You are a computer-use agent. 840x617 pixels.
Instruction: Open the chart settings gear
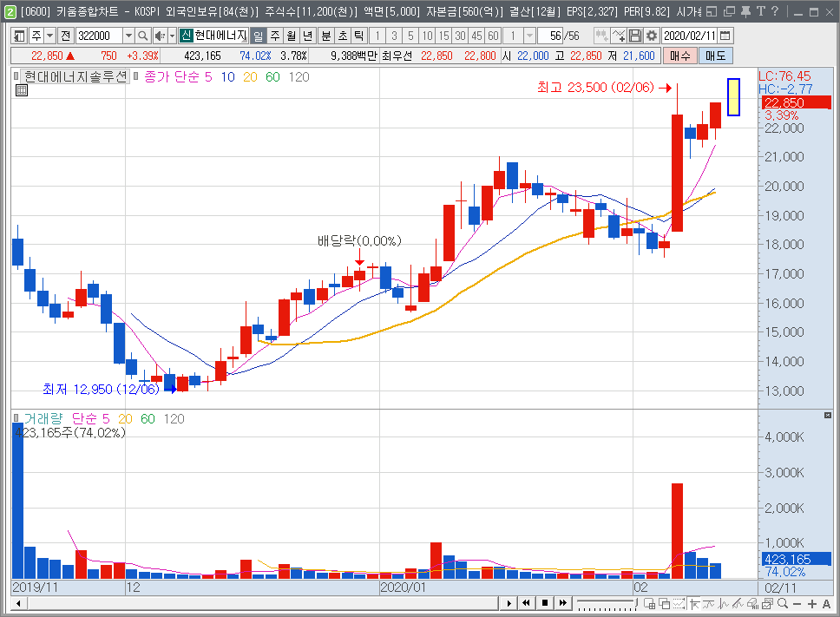click(x=652, y=36)
